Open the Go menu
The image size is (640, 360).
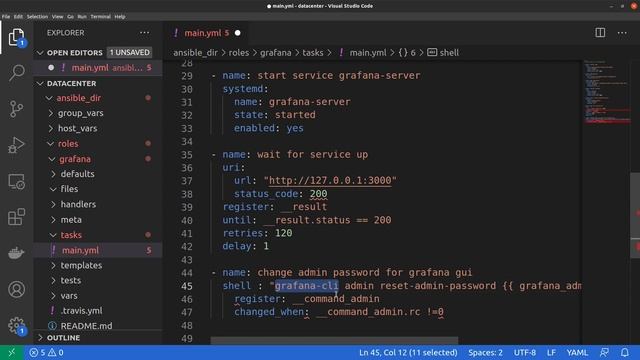[70, 17]
